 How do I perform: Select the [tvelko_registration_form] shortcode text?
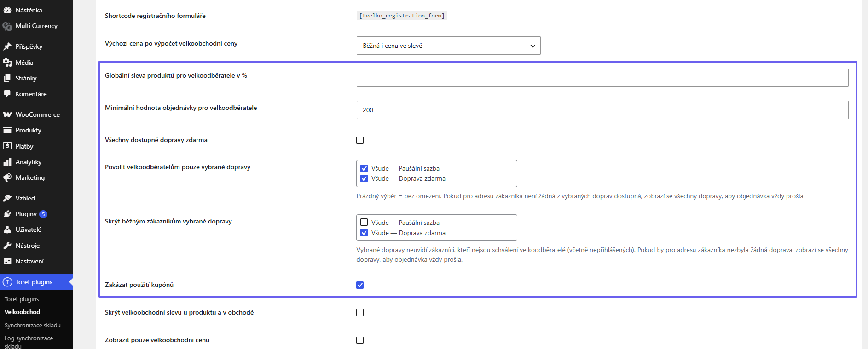pyautogui.click(x=402, y=16)
